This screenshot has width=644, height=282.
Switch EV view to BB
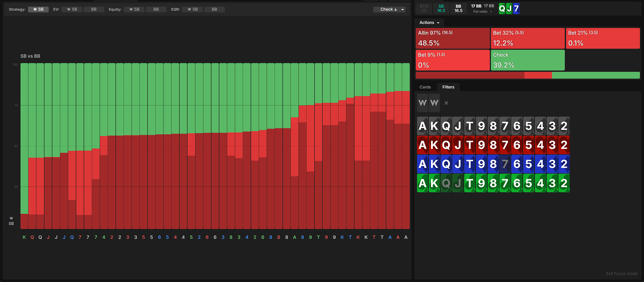(x=94, y=9)
